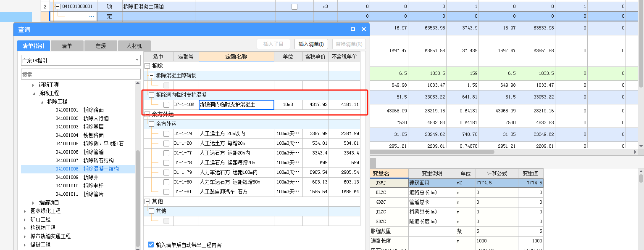
Task: Tick checkbox for D1-1-78 运距每增20m
Action: tap(166, 162)
